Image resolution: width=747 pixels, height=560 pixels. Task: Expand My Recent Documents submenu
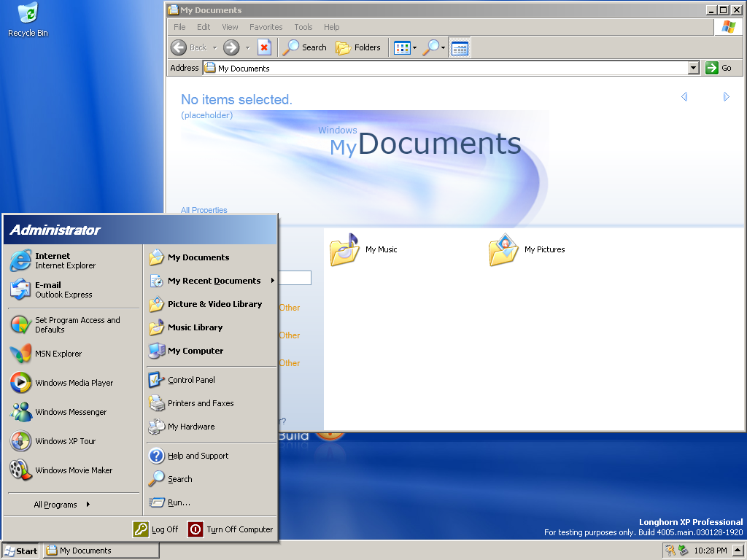click(x=214, y=281)
